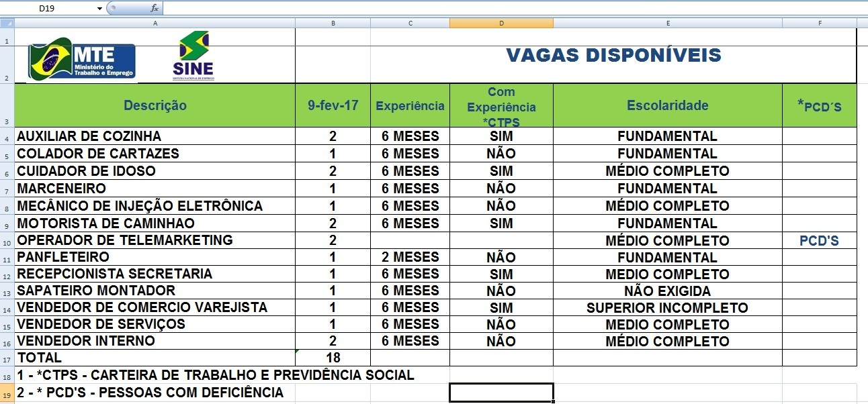Image resolution: width=868 pixels, height=404 pixels.
Task: Select the highlighted column D header
Action: pos(501,23)
